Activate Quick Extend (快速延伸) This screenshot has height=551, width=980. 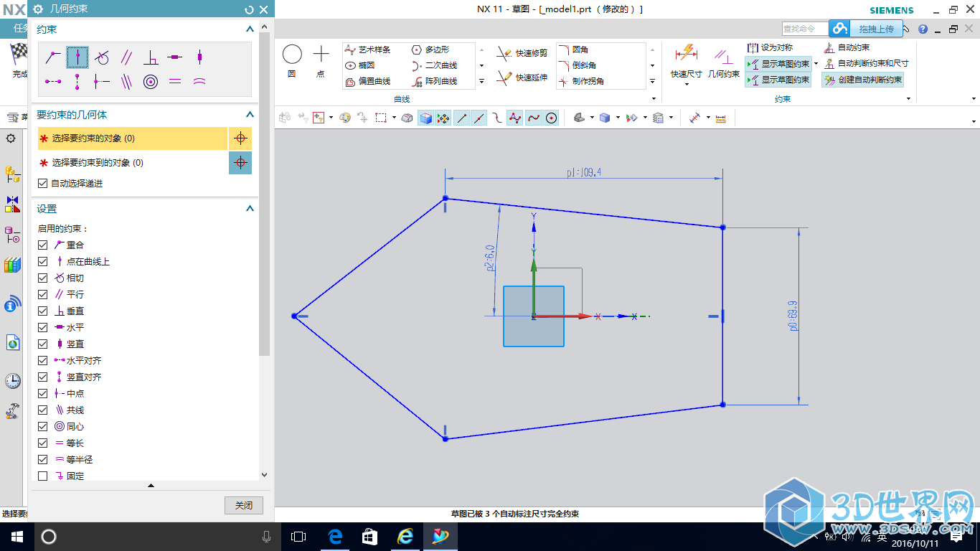(524, 77)
